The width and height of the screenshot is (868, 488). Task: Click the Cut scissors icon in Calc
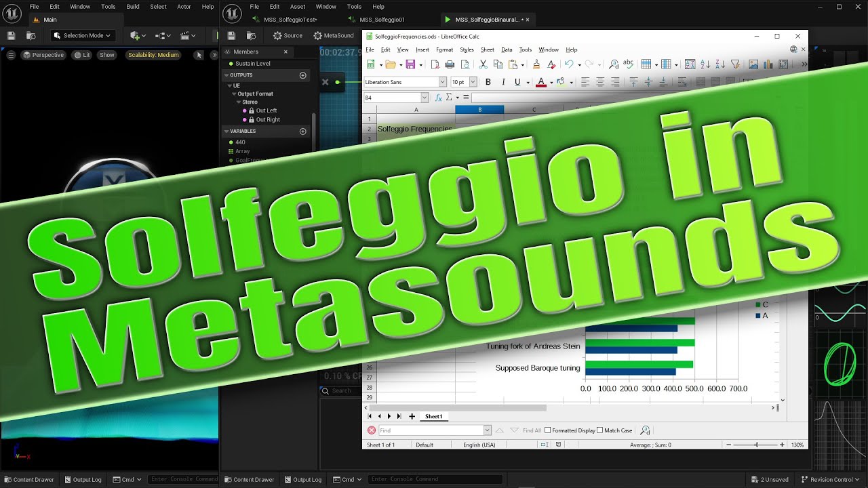[x=483, y=64]
